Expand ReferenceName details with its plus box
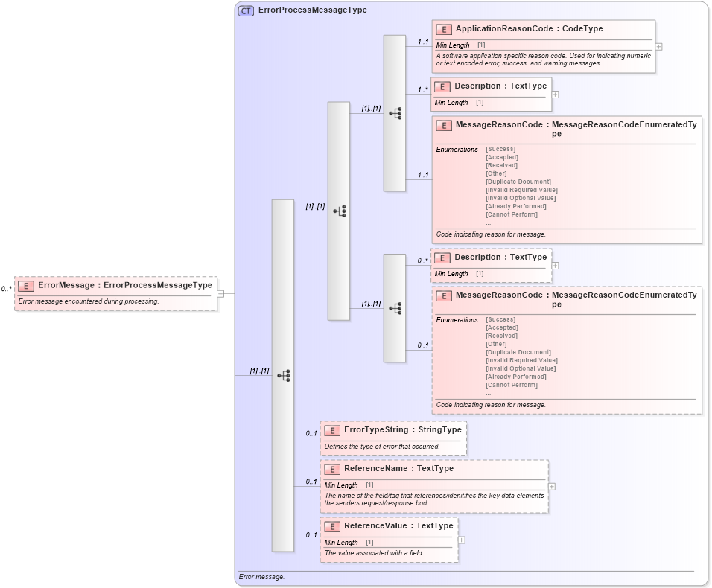This screenshot has width=712, height=588. pyautogui.click(x=551, y=485)
